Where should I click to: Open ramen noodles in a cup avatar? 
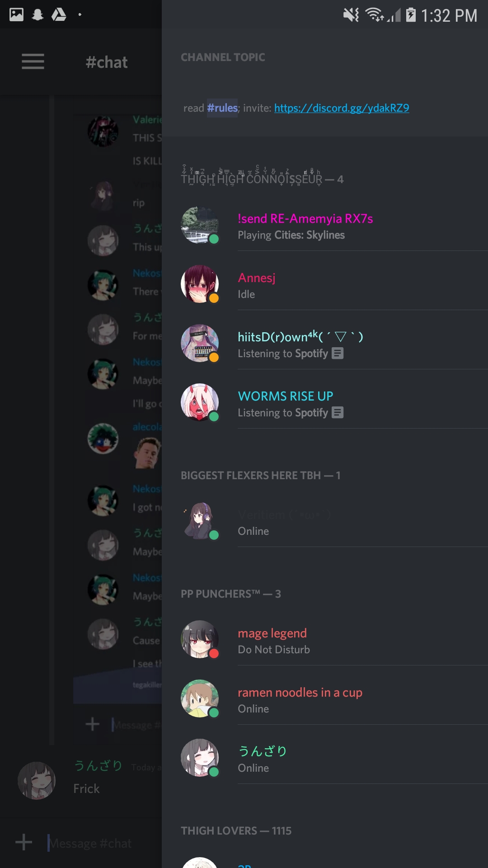click(200, 698)
